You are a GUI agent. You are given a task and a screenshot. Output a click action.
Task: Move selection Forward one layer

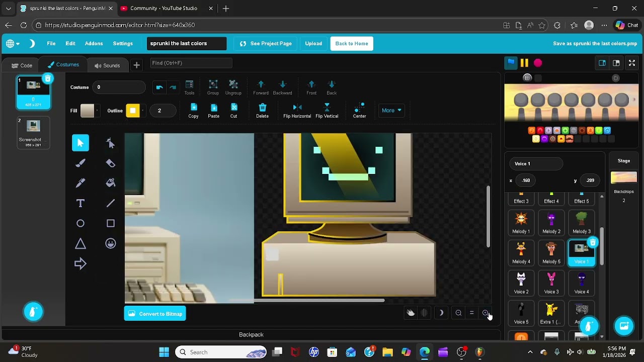pos(261,87)
